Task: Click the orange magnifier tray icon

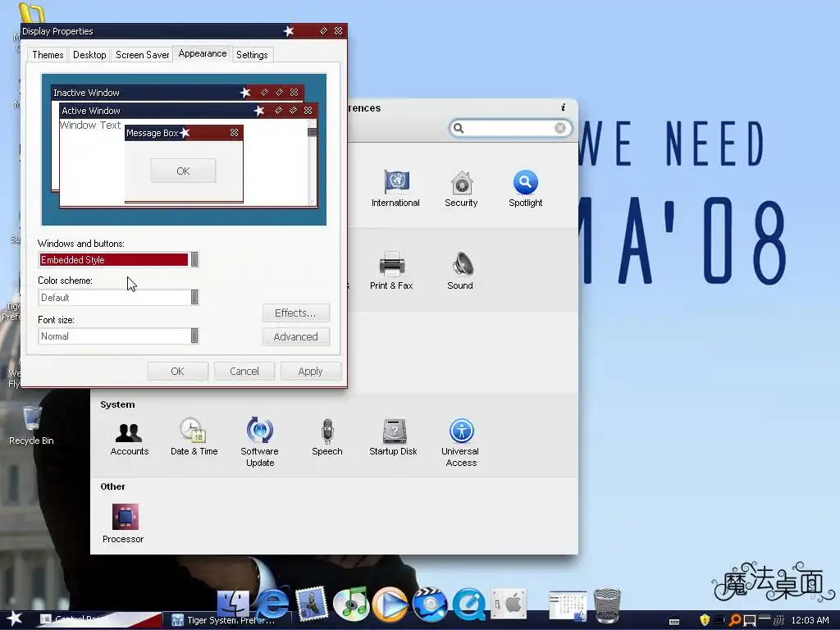Action: (x=736, y=620)
